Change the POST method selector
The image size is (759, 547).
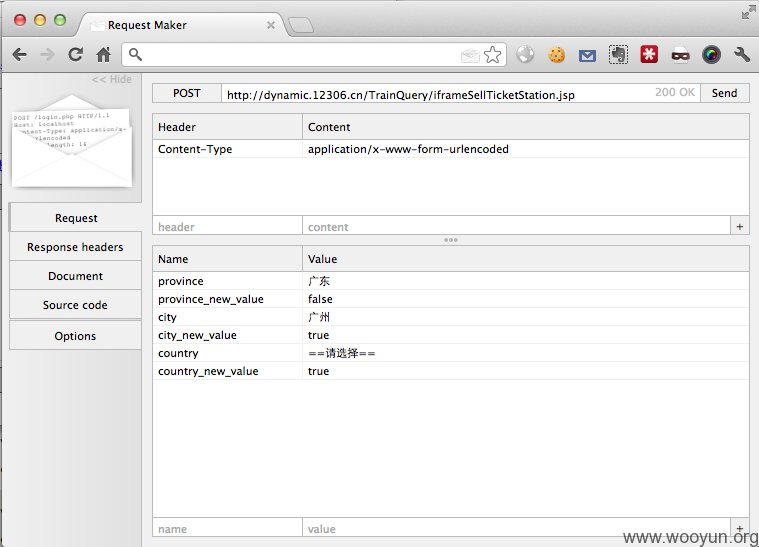(x=187, y=93)
